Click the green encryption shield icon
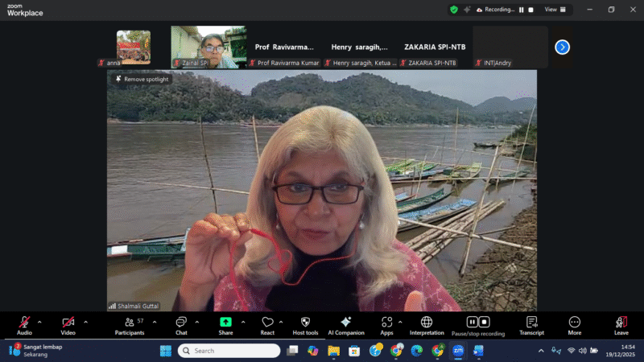The image size is (644, 362). [454, 10]
